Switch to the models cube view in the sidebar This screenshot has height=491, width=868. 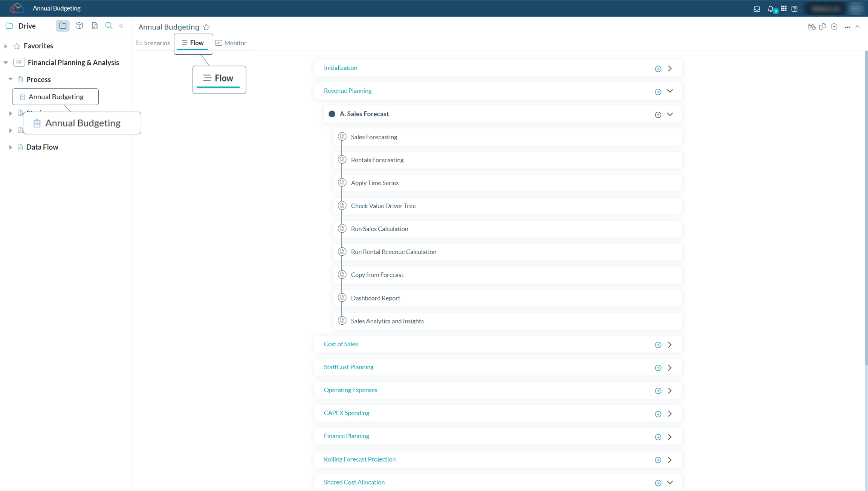coord(79,25)
